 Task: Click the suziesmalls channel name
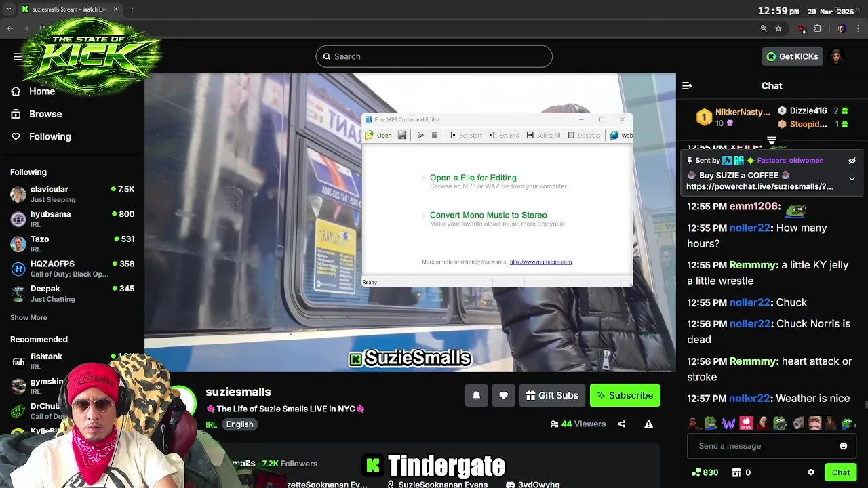238,392
